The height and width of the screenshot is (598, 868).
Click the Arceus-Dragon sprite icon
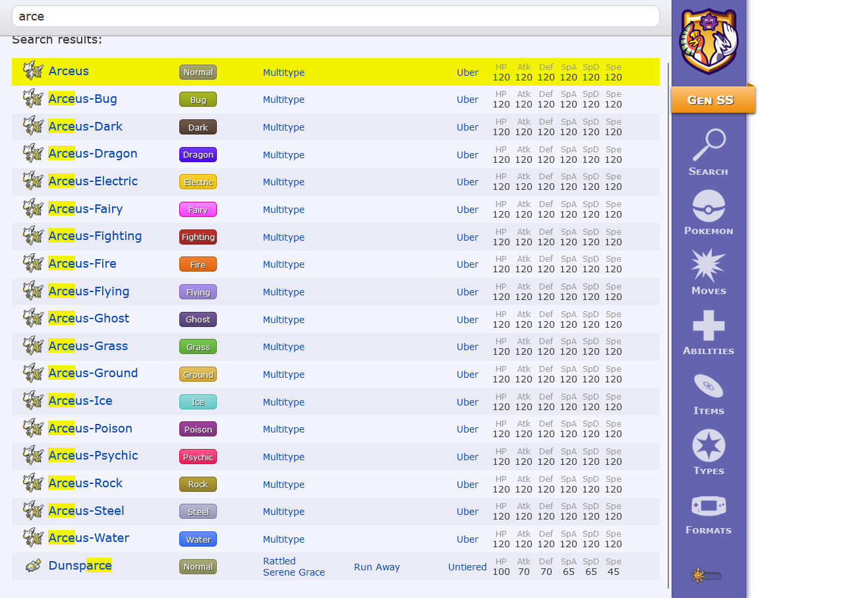point(33,153)
